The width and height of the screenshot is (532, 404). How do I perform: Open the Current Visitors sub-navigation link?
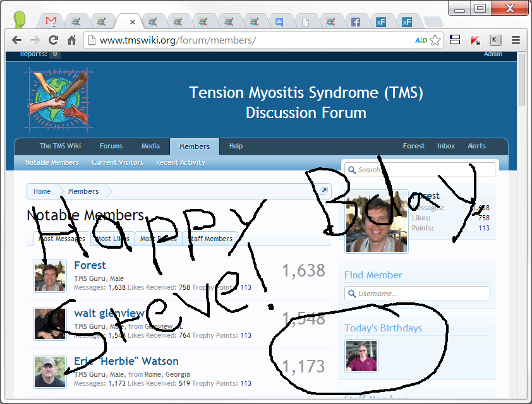point(118,162)
